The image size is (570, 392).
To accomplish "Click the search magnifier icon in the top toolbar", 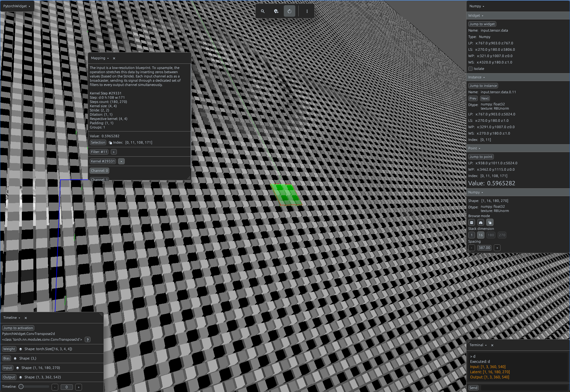I will pos(263,11).
